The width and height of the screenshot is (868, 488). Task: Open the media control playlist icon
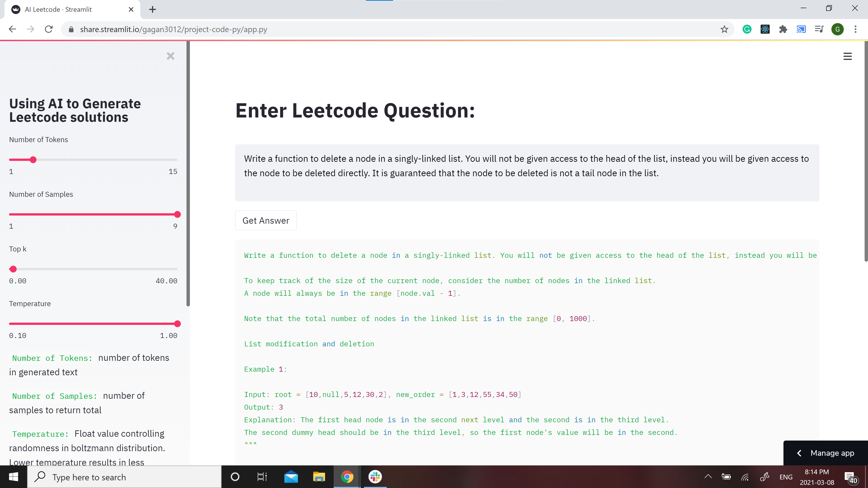point(819,29)
